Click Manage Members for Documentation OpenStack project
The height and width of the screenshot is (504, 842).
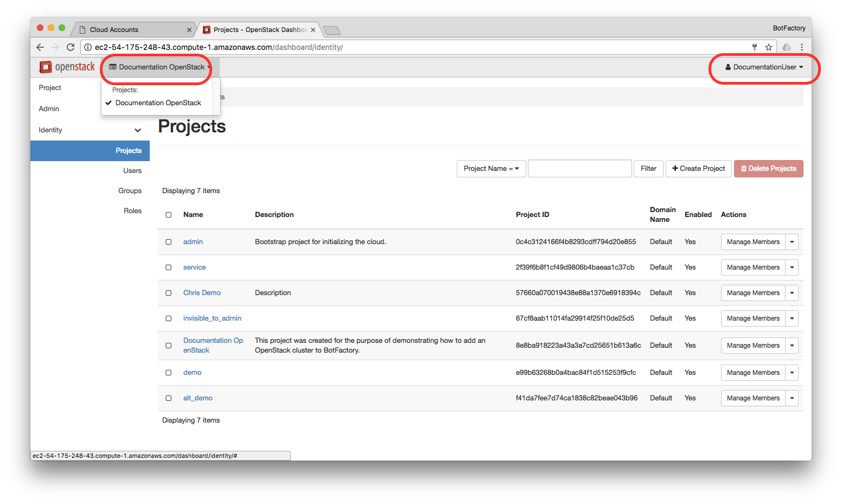753,346
